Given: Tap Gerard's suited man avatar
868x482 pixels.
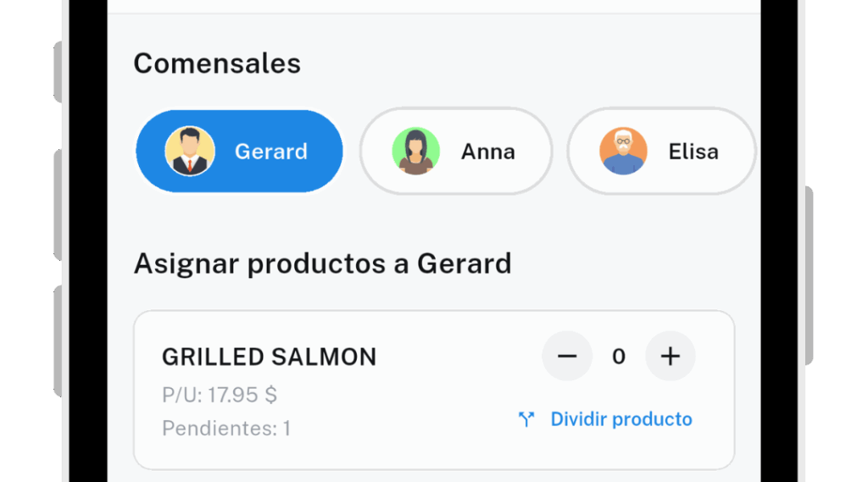Looking at the screenshot, I should coord(190,151).
